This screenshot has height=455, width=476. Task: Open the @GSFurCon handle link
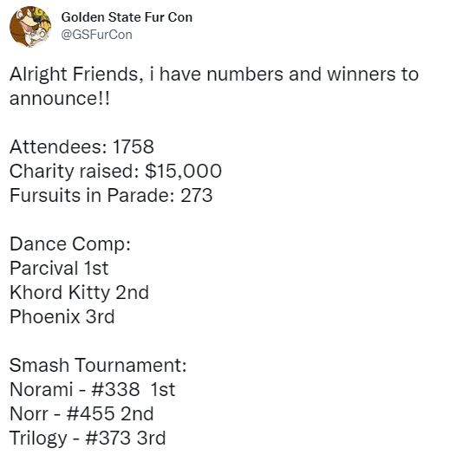pyautogui.click(x=96, y=35)
